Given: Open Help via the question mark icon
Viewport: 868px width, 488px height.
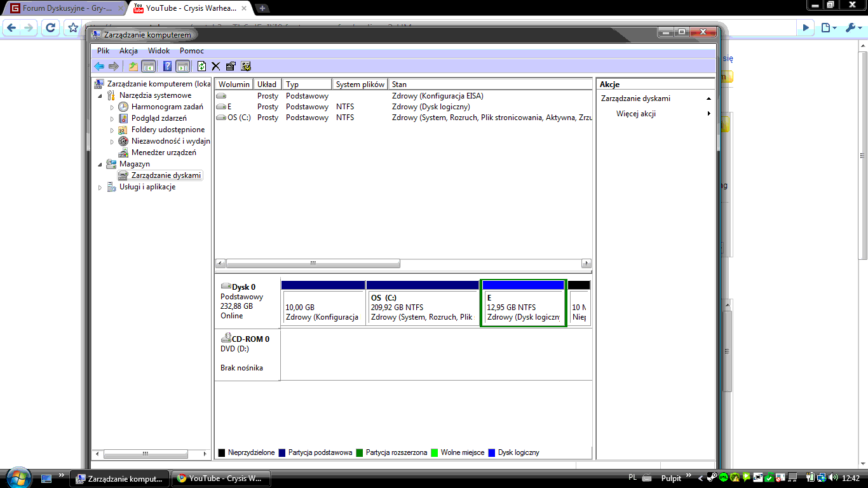Looking at the screenshot, I should coord(168,66).
